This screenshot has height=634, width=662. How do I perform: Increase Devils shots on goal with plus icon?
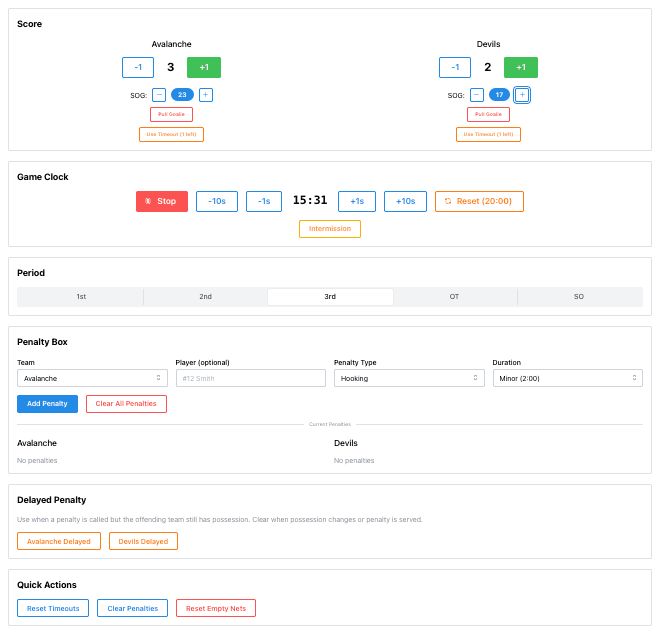click(x=522, y=95)
